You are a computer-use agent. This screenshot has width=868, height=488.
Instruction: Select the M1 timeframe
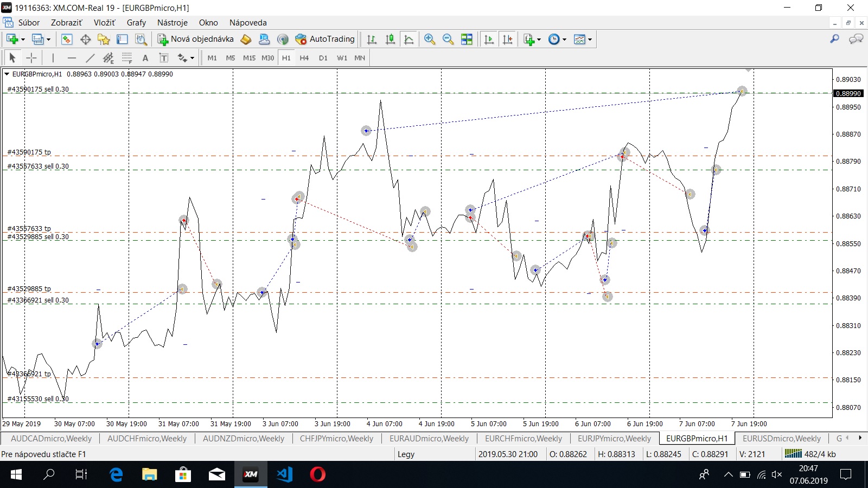coord(212,57)
